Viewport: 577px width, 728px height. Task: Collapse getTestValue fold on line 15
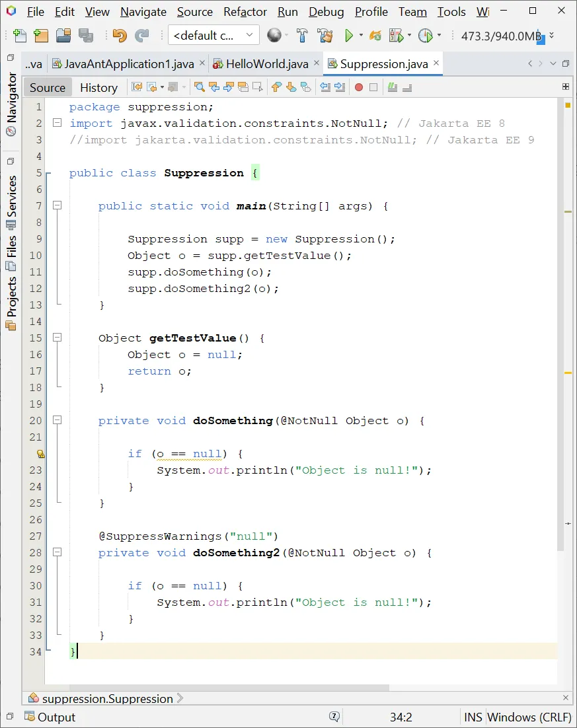57,338
